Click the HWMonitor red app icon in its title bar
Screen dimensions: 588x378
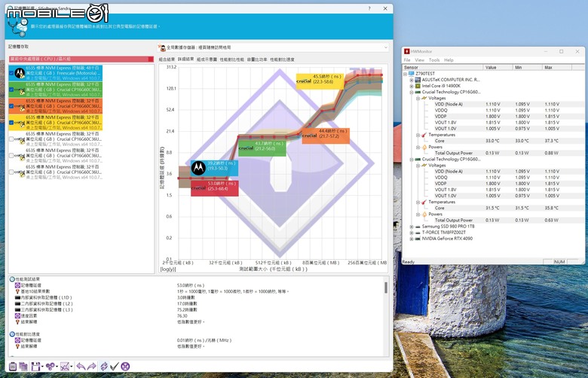click(x=406, y=51)
